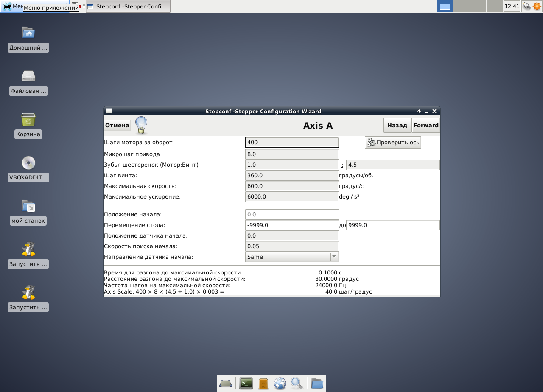Roll up the Stepconf window with arrow button
Screen dimensions: 543x392
coord(419,112)
